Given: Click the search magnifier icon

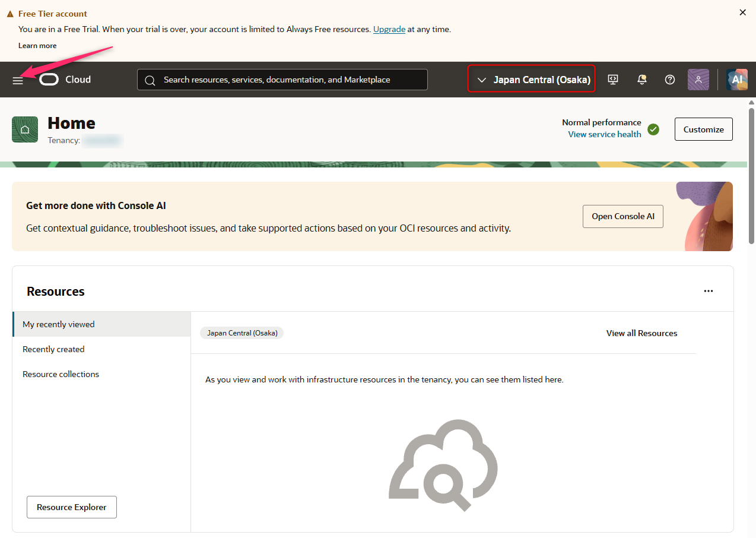Looking at the screenshot, I should coord(150,80).
